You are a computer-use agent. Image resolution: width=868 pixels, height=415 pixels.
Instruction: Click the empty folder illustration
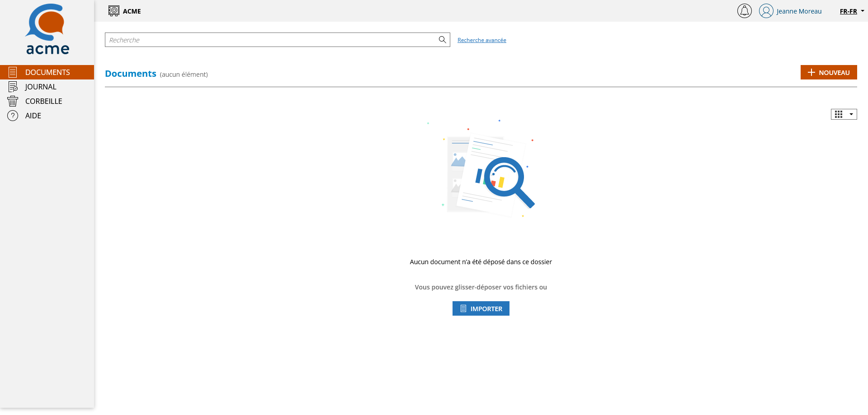(x=481, y=169)
